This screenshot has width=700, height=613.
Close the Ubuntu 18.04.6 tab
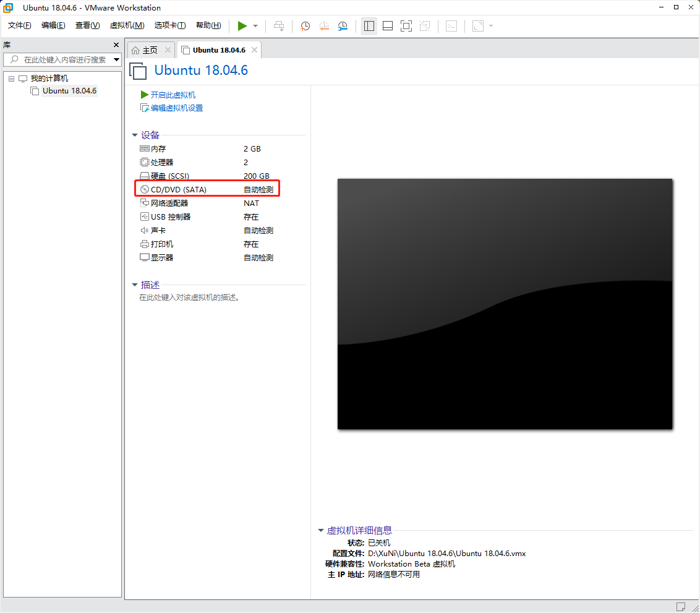point(255,50)
